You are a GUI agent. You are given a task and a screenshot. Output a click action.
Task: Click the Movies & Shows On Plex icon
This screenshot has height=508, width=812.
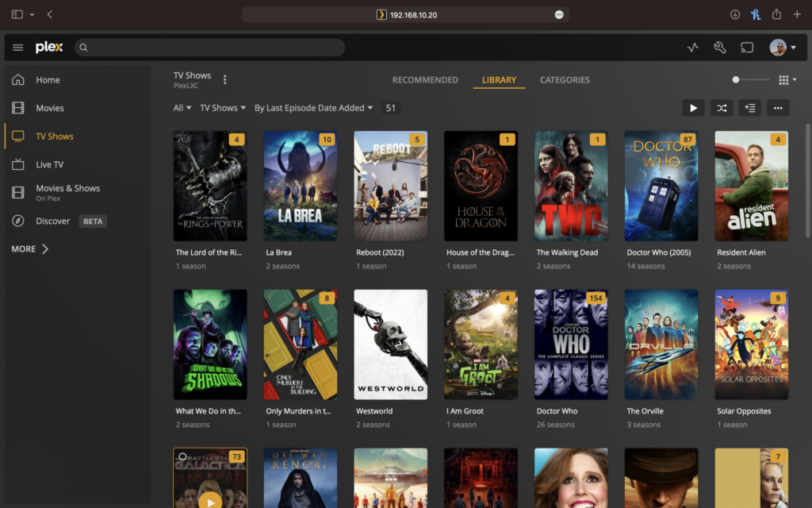(18, 192)
